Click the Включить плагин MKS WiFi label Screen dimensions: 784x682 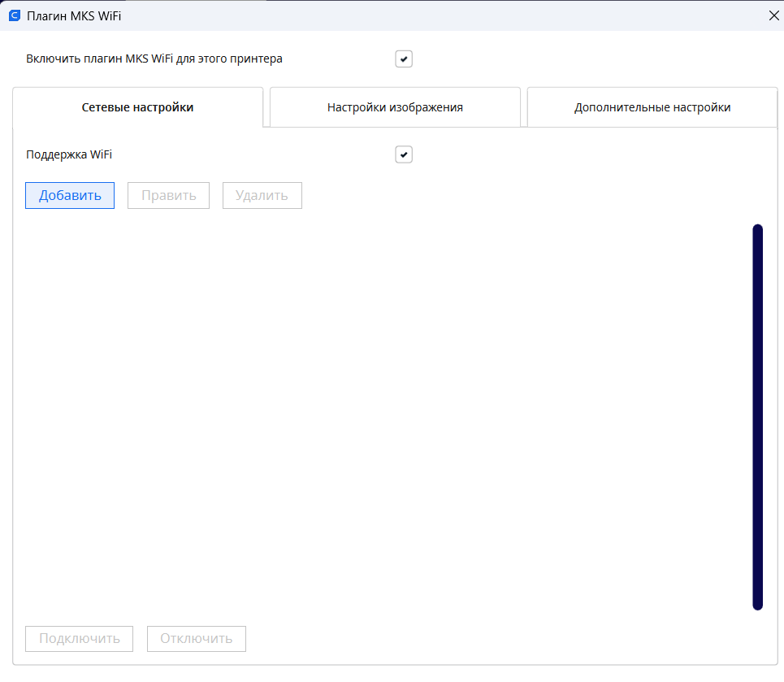pos(154,59)
